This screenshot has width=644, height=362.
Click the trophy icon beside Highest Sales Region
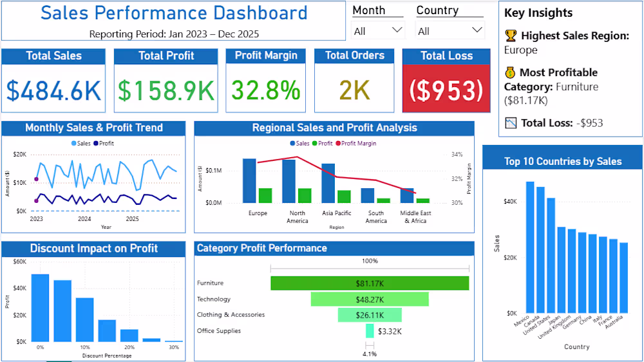pos(511,35)
